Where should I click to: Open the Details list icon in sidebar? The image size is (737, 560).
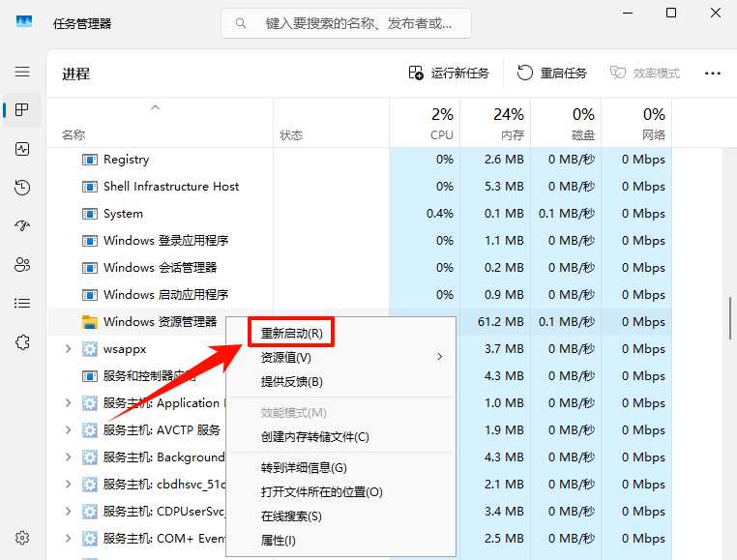tap(22, 304)
